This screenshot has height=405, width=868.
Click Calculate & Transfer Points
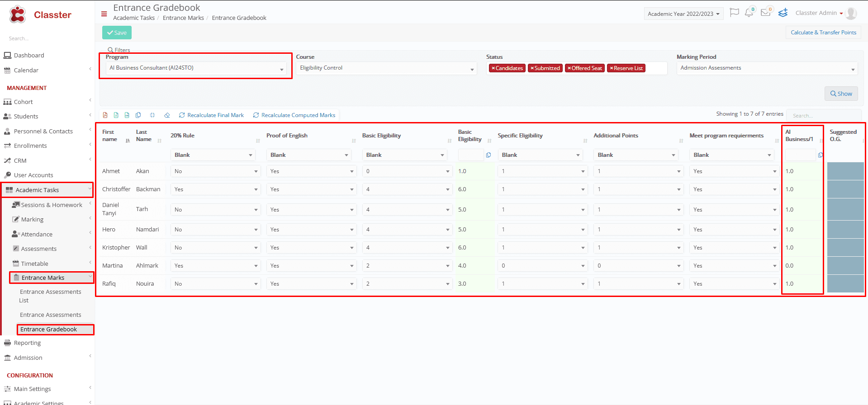click(x=823, y=33)
